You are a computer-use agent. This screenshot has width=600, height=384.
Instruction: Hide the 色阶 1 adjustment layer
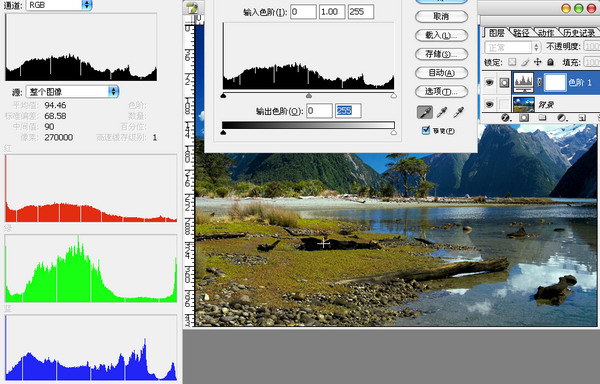489,82
